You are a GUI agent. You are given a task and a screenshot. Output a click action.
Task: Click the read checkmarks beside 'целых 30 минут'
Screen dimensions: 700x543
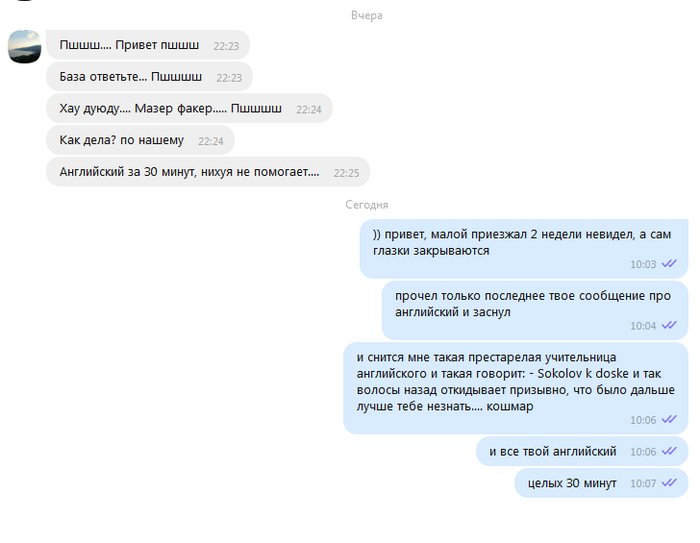coord(669,483)
